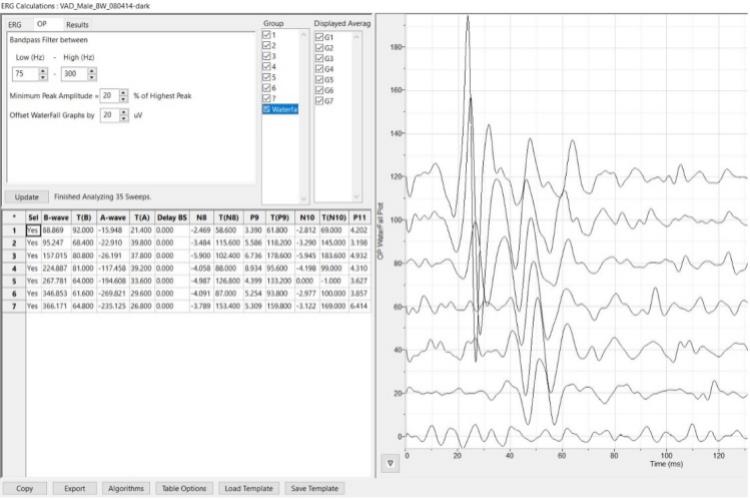
Task: Increase the High (Hz) filter value
Action: tap(92, 71)
